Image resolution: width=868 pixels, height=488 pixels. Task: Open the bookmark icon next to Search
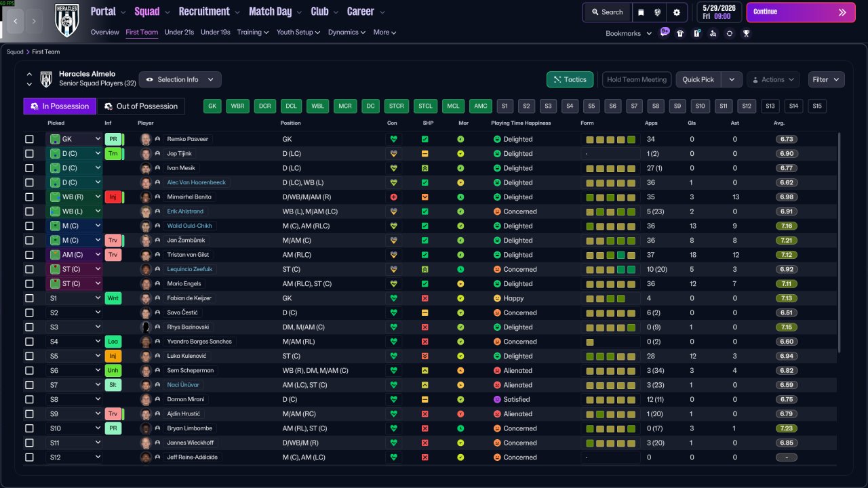click(x=641, y=12)
